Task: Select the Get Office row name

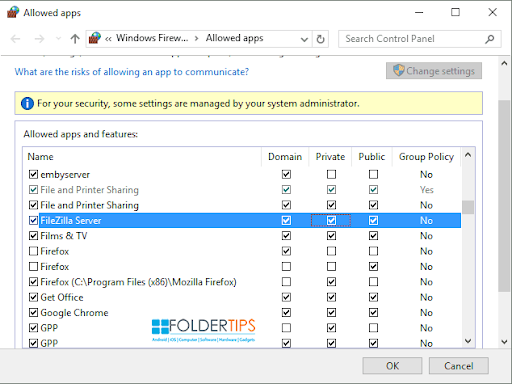Action: tap(62, 297)
